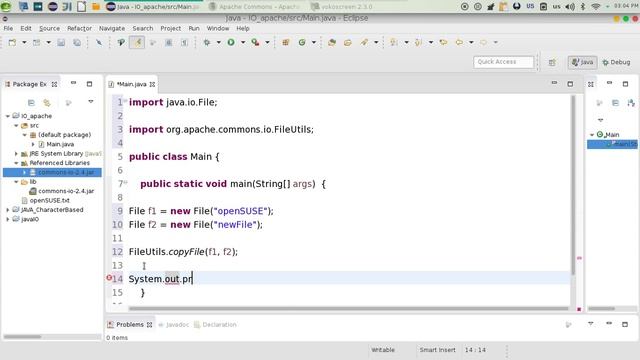Click the Last Edit Location icon

443,42
